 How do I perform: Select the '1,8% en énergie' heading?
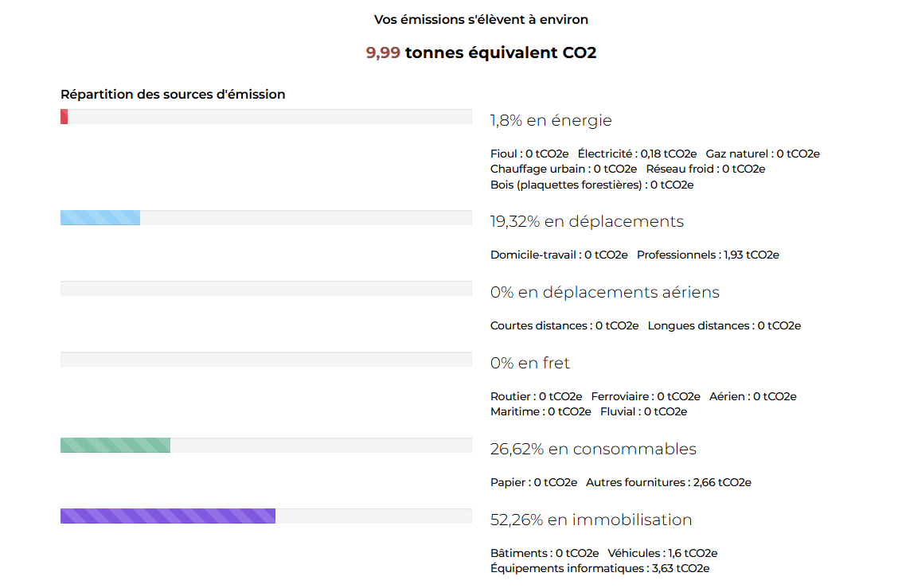(551, 120)
